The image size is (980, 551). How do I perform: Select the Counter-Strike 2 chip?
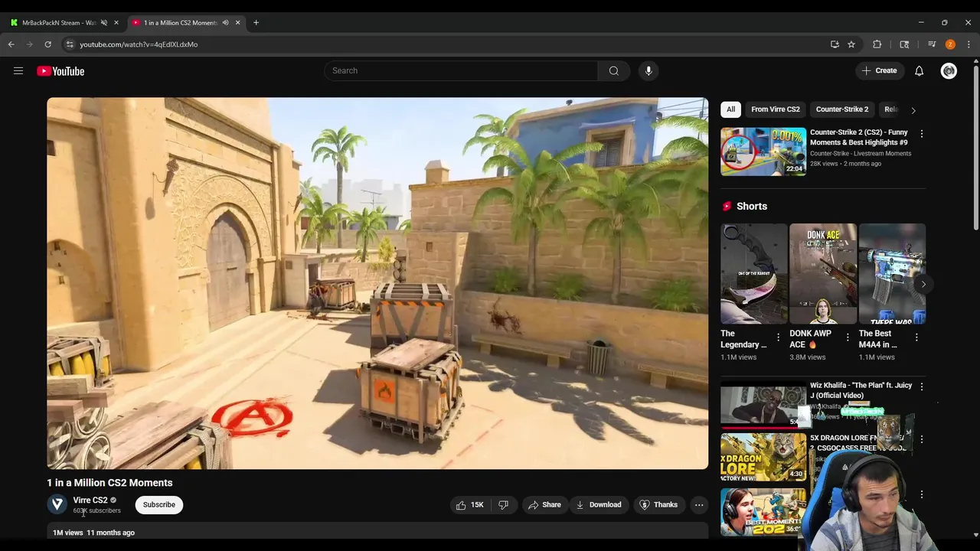coord(841,109)
